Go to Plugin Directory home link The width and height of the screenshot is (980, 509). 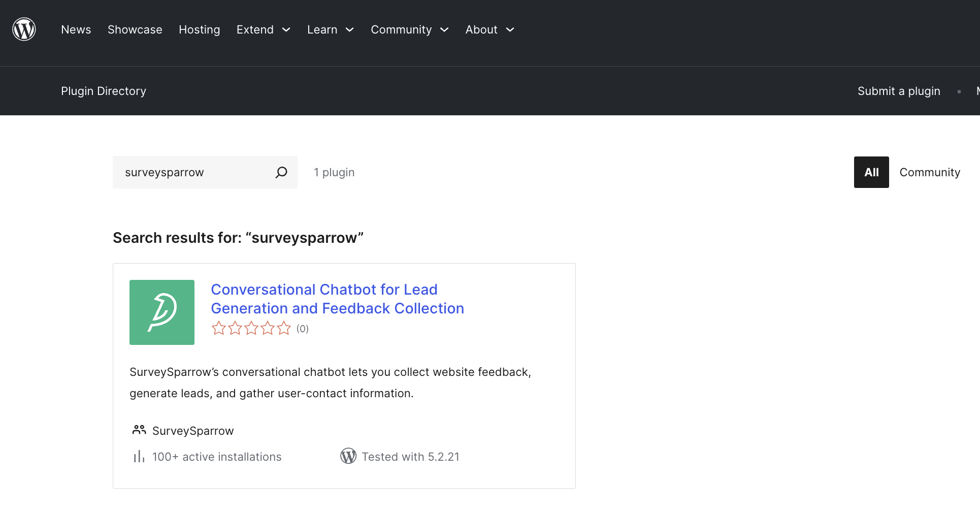click(104, 91)
